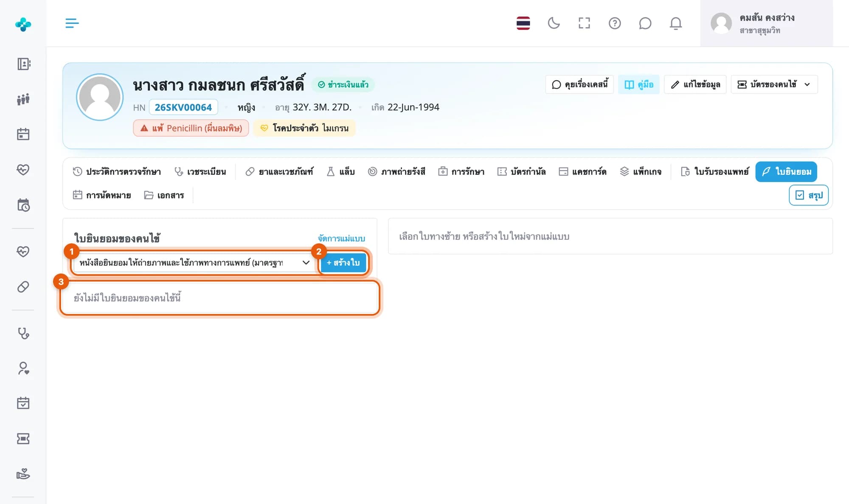The image size is (849, 504).
Task: Select the แพ็กเกจ tab
Action: point(641,171)
